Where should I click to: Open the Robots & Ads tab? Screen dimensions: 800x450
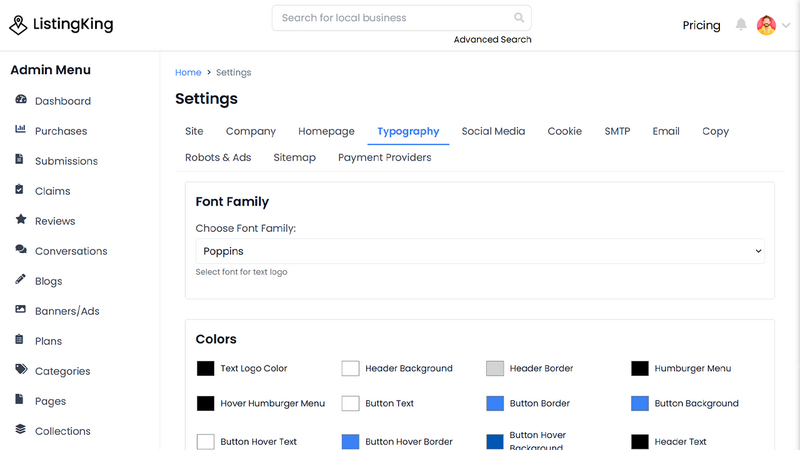(x=218, y=158)
